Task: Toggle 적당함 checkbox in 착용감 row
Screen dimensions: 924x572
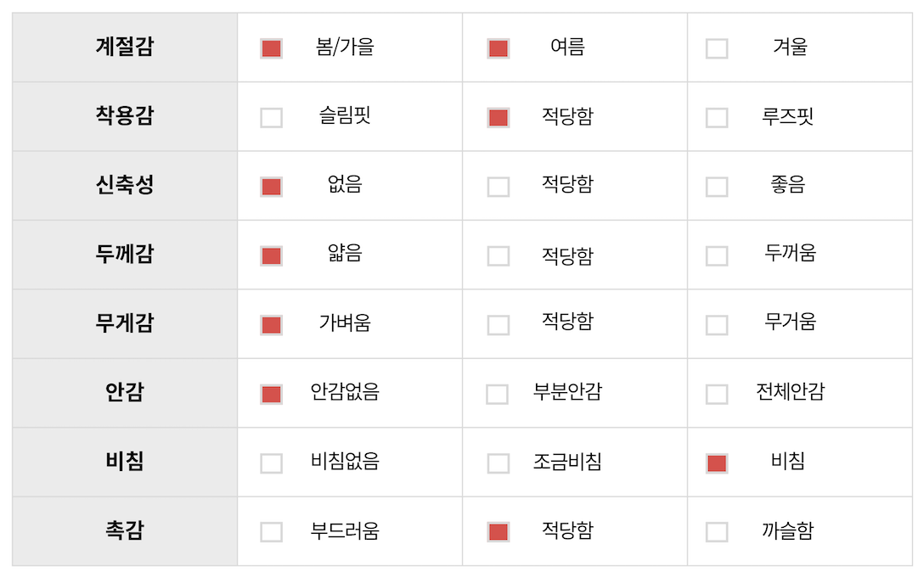Action: 499,118
